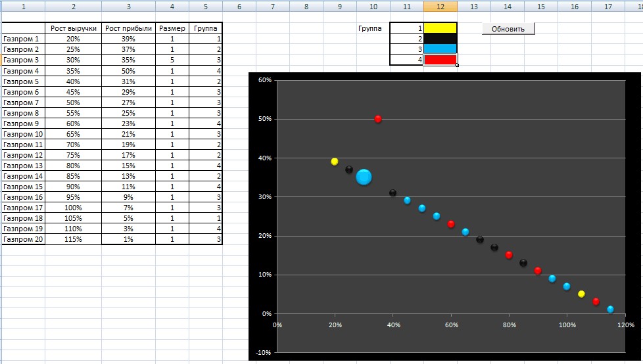
Task: Select the red color swatch for group 4
Action: [x=440, y=60]
